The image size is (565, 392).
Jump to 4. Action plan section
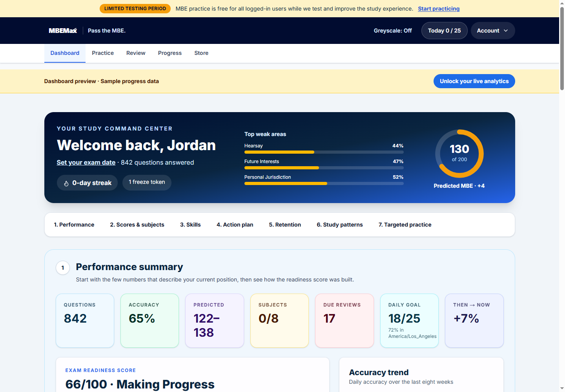(235, 225)
